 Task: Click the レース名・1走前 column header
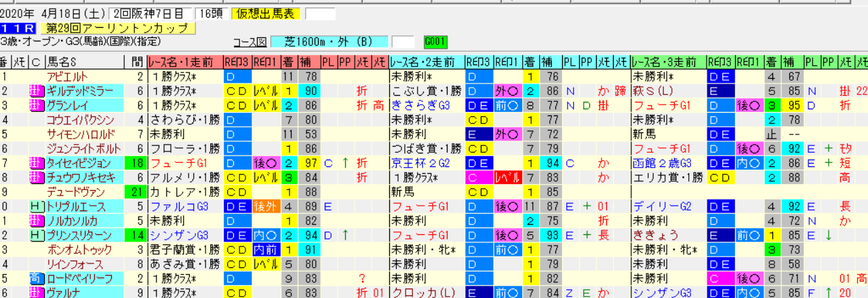184,62
